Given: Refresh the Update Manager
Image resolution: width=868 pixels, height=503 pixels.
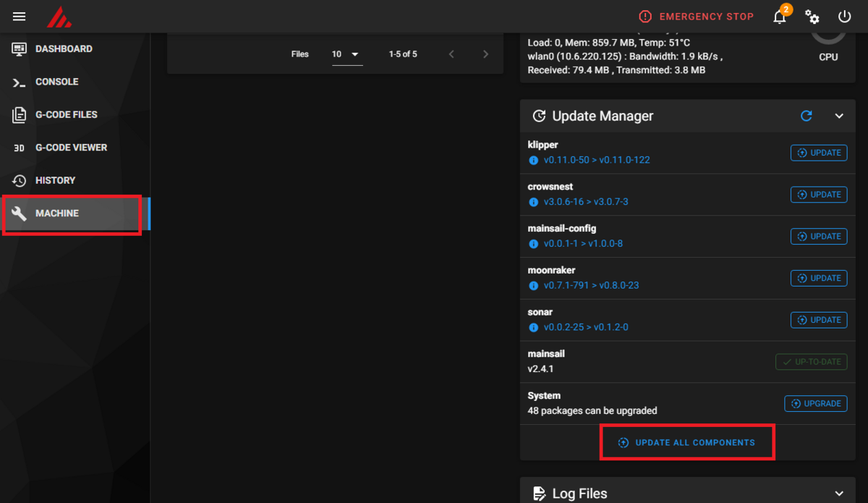Looking at the screenshot, I should click(807, 116).
